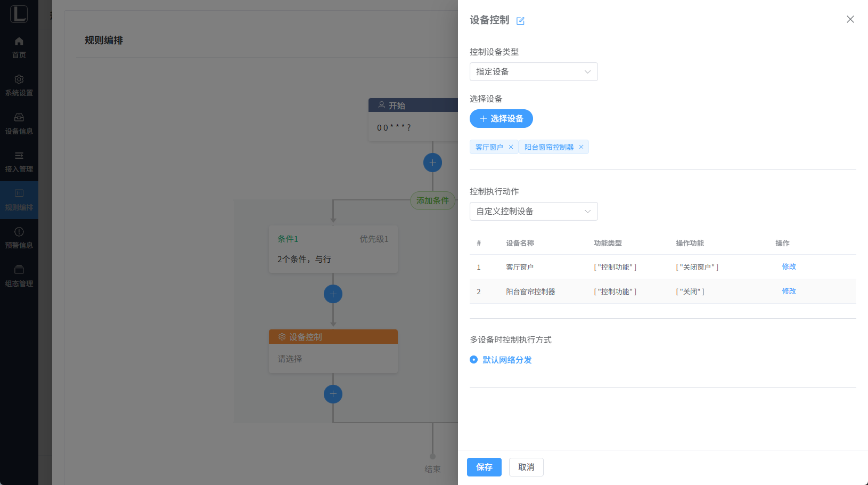
Task: Expand the 控制设备类型 dropdown
Action: point(533,72)
